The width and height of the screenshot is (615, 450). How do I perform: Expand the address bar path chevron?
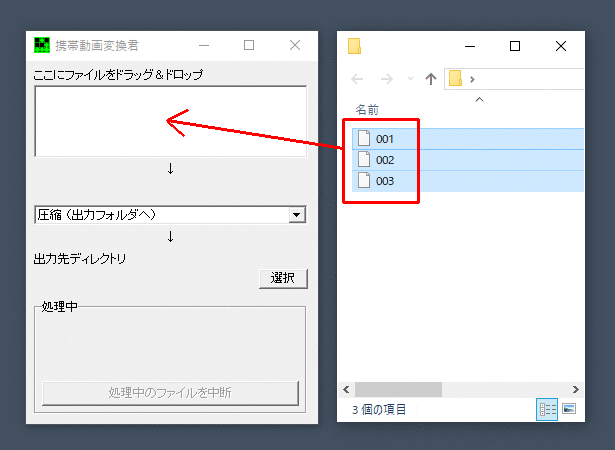click(472, 78)
